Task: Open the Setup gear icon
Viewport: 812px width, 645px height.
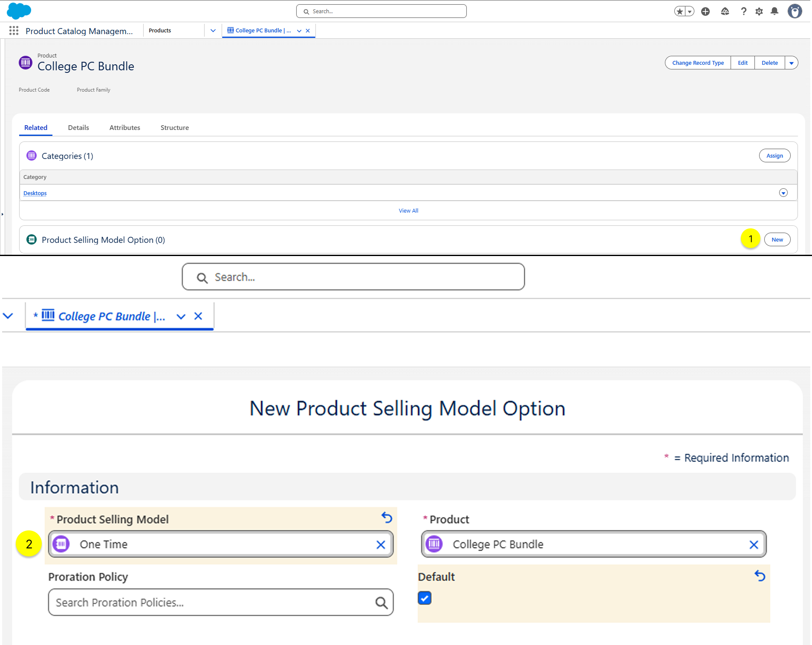Action: 759,12
